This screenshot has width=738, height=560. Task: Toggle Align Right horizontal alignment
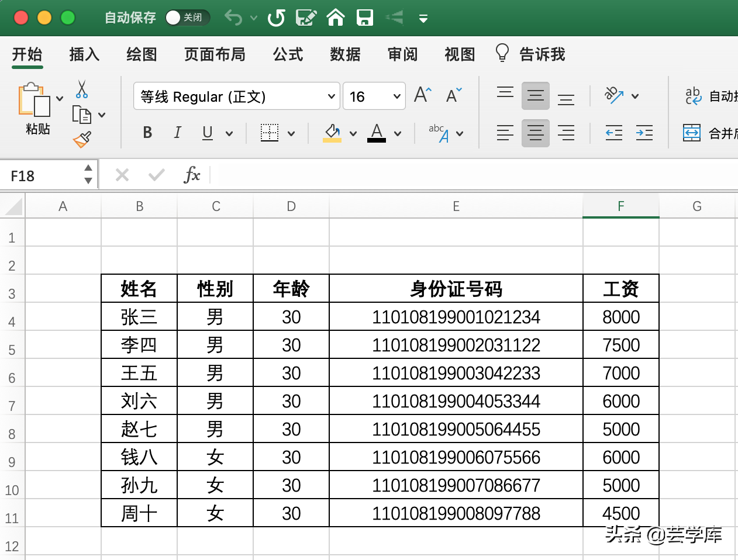point(566,133)
